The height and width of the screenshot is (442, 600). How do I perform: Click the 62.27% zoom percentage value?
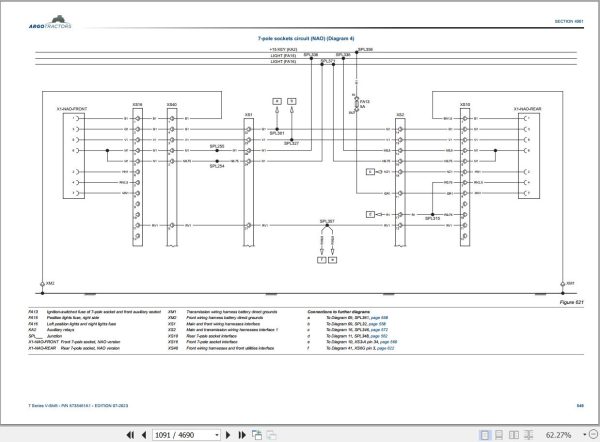(x=558, y=435)
